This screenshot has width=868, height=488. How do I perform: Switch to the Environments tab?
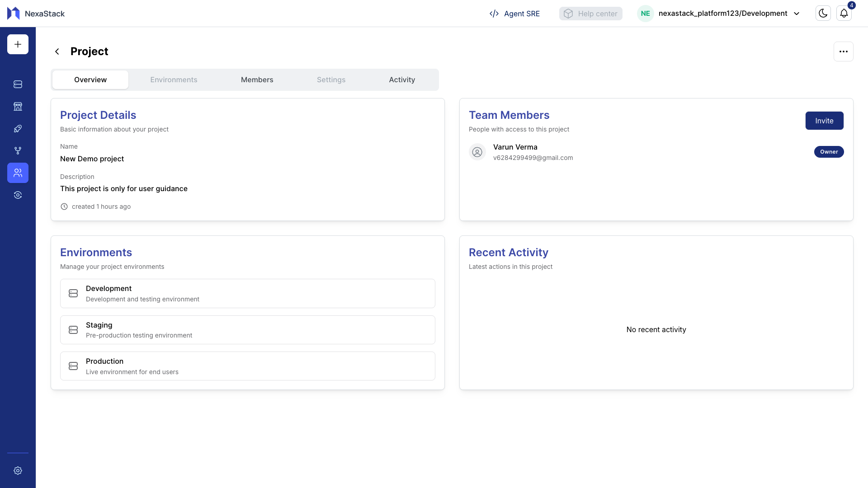point(174,80)
